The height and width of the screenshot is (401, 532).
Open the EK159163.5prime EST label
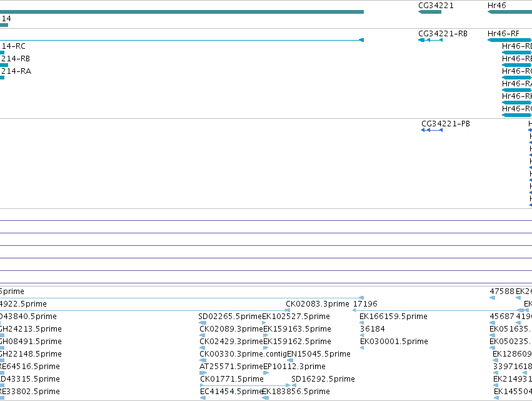297,329
